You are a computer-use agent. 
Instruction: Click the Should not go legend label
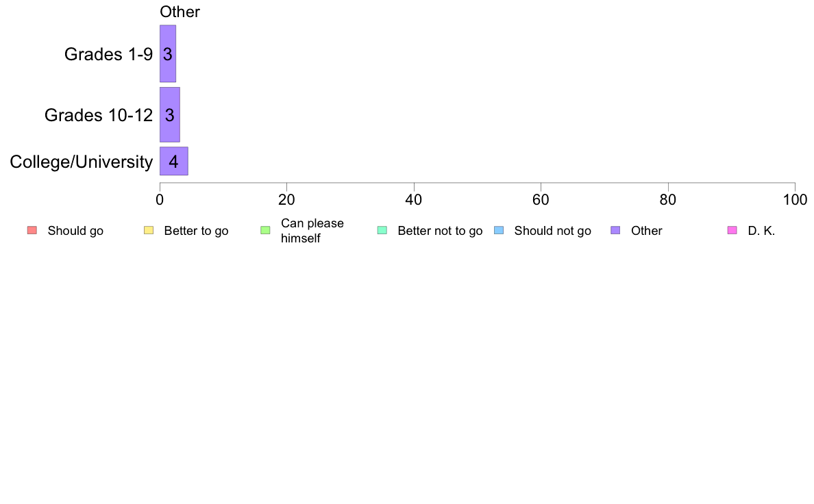552,231
